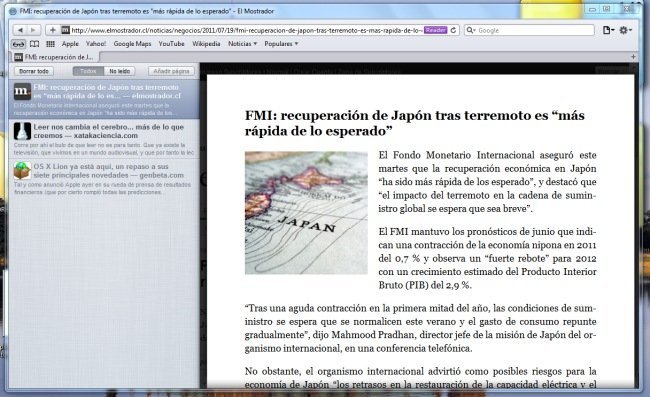
Task: Minimize the browser window
Action: [593, 8]
